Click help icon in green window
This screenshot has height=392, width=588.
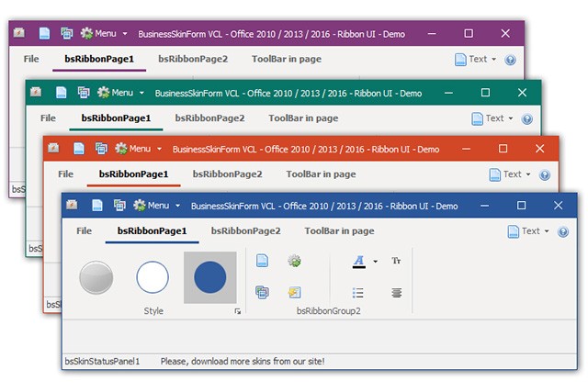click(526, 119)
